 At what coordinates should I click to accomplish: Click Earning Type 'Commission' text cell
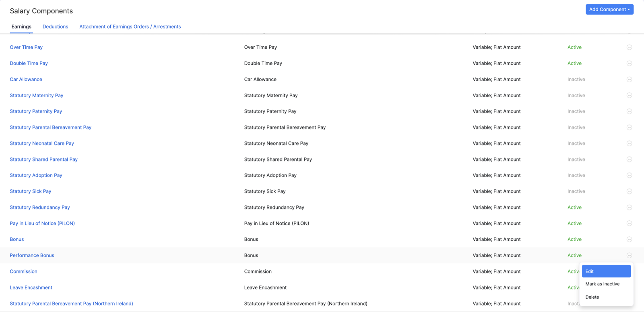point(258,271)
